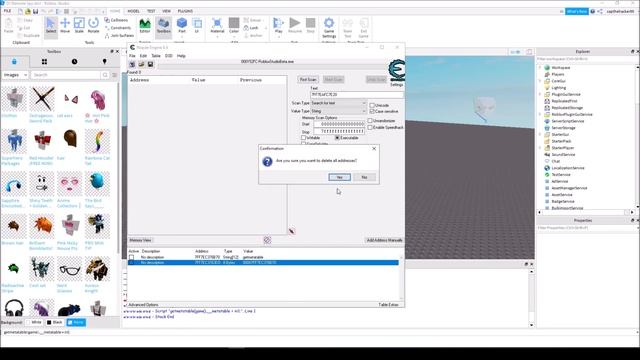Open the UI ribbon button

click(197, 26)
